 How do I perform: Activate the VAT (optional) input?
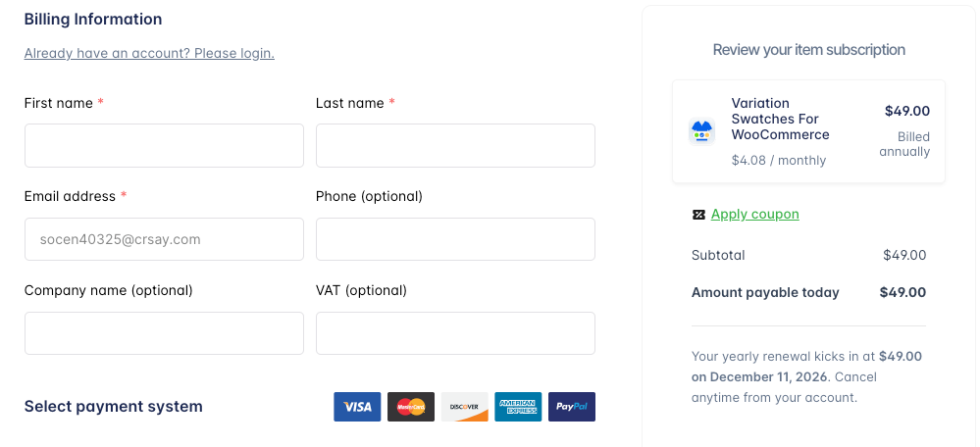pos(455,333)
